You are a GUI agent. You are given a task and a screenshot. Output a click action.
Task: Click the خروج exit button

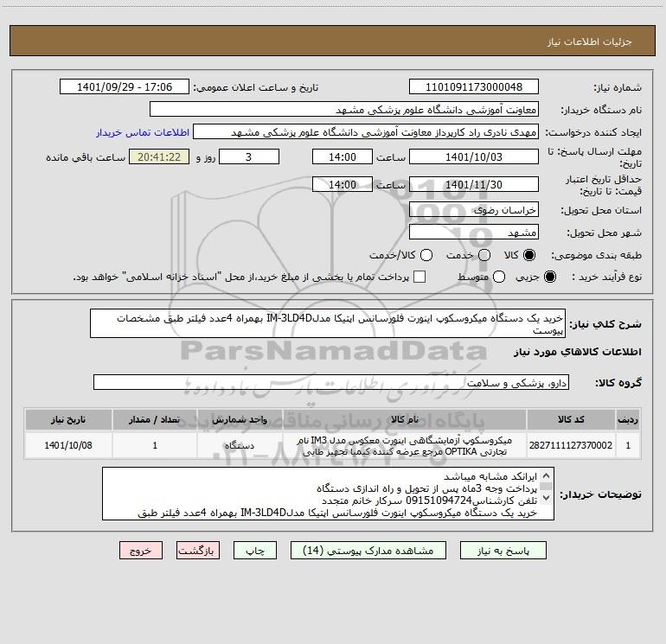pos(141,551)
